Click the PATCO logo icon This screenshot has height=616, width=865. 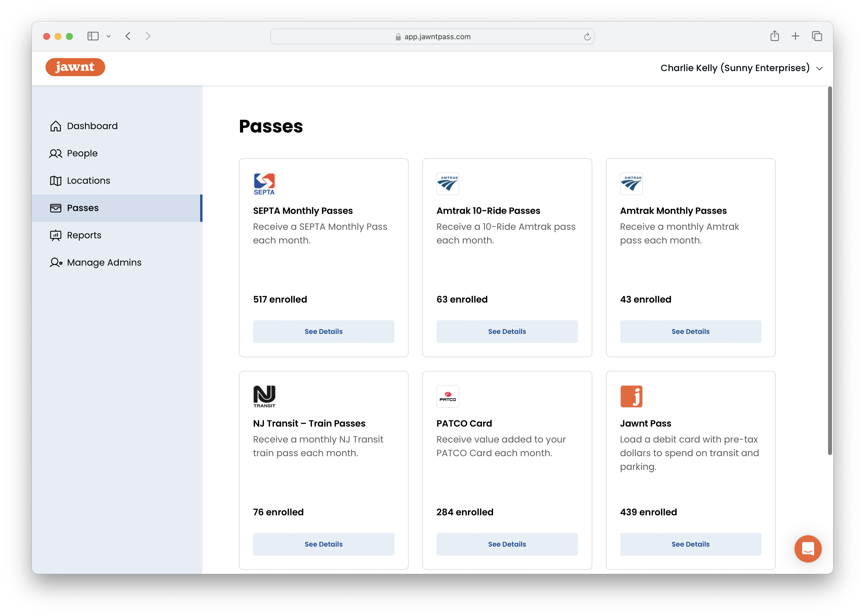[448, 396]
